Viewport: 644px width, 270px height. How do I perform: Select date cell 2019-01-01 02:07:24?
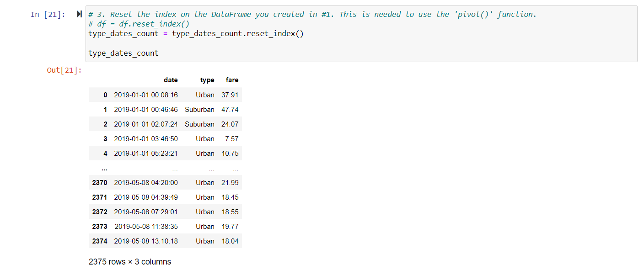pyautogui.click(x=146, y=124)
